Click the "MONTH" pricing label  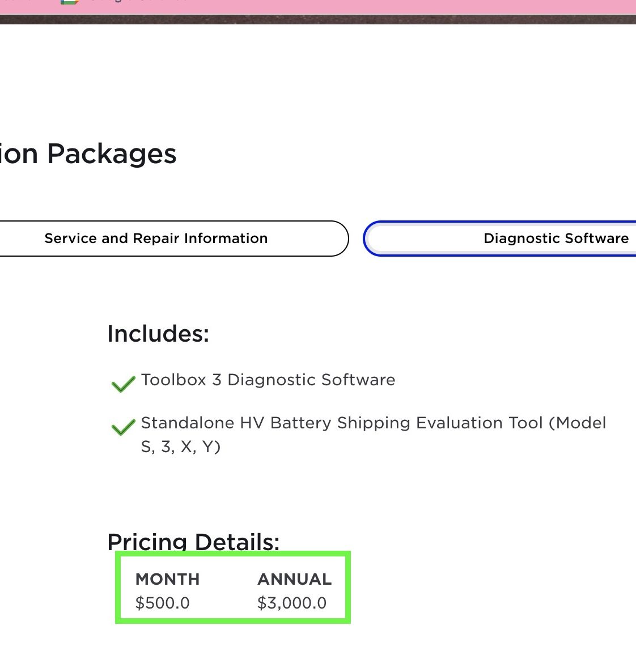168,580
